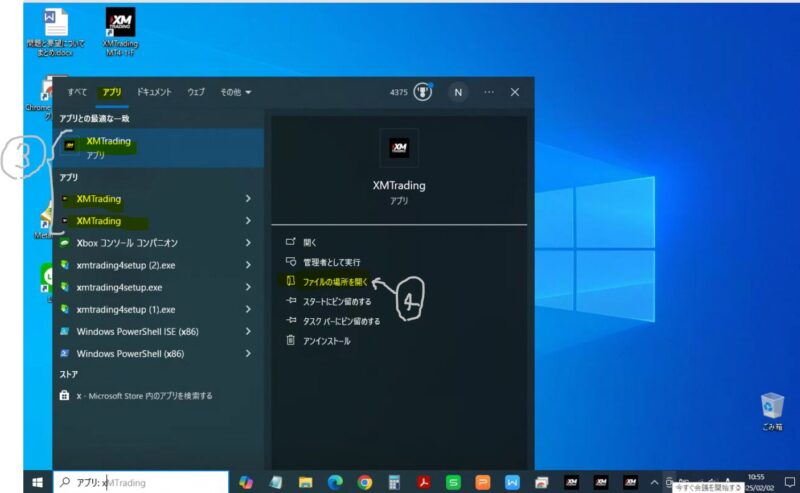
Task: Click the run-as-administrator shield icon
Action: tap(290, 262)
